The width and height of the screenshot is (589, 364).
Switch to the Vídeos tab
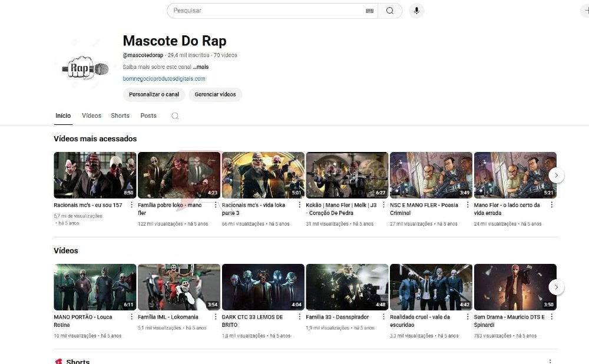click(x=92, y=115)
